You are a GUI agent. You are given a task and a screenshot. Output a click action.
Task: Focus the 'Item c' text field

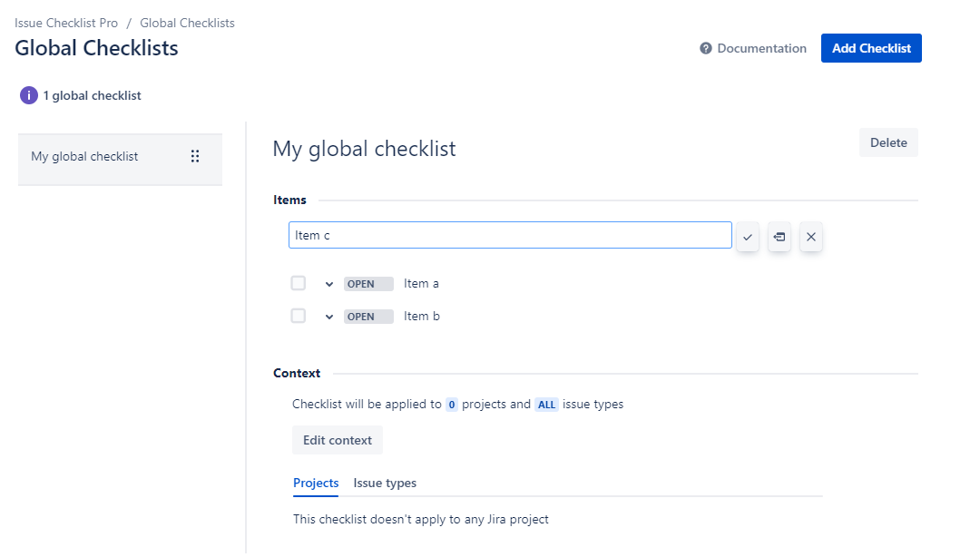[x=510, y=235]
